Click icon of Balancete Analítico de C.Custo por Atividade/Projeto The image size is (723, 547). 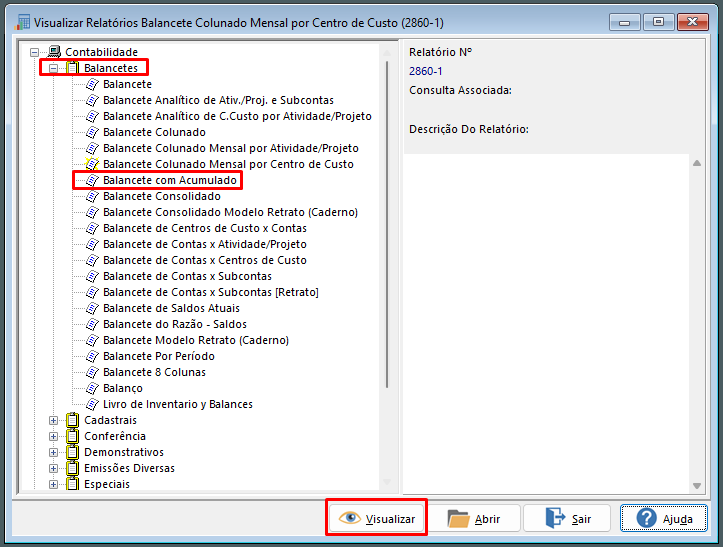coord(92,116)
